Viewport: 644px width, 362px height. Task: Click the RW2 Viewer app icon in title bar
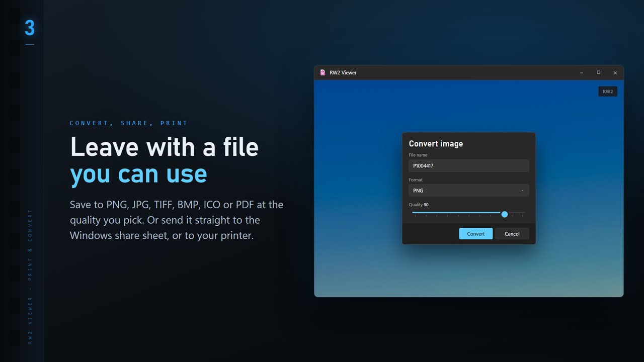tap(323, 72)
